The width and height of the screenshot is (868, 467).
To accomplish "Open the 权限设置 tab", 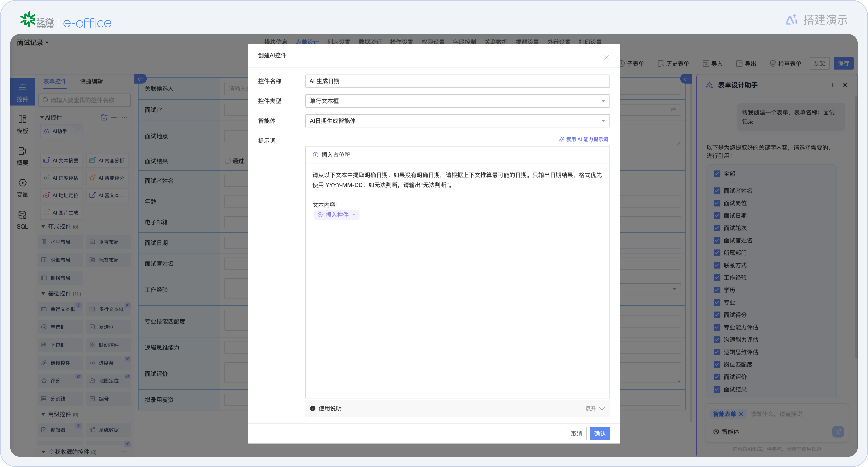I will [433, 42].
